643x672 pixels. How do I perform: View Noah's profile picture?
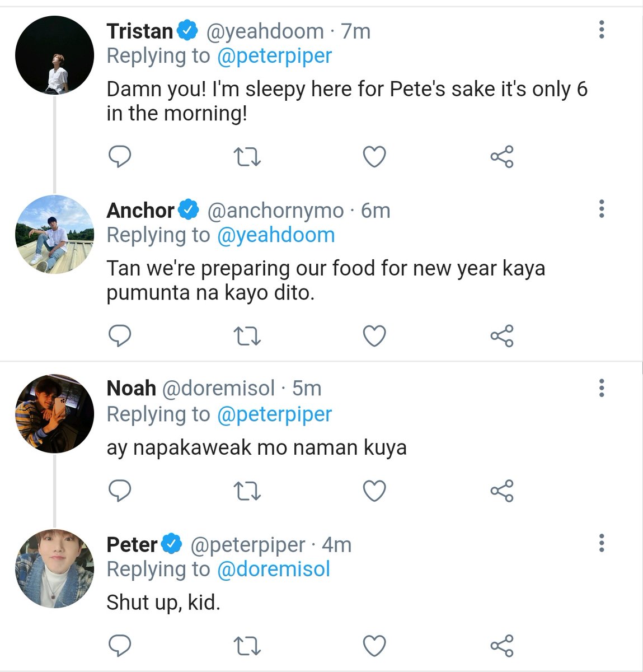54,413
